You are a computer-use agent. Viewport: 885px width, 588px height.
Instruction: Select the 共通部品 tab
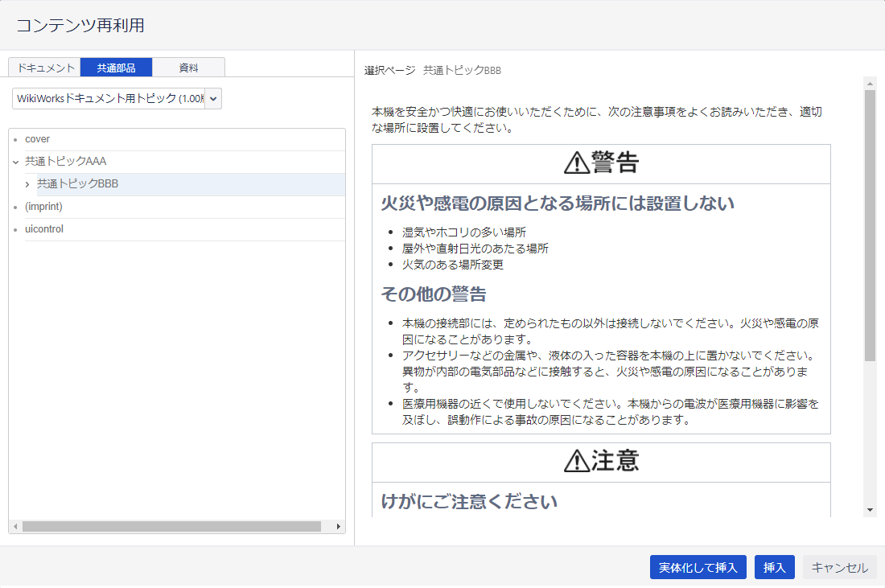(x=116, y=68)
